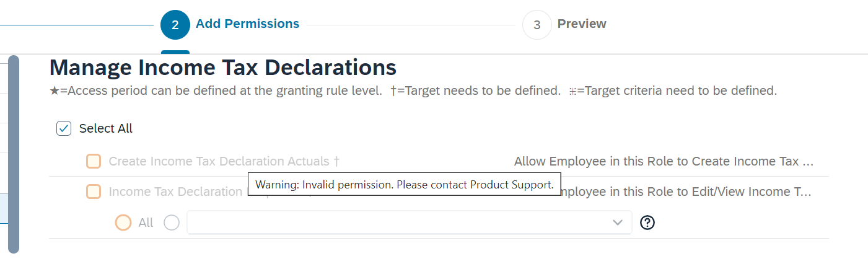Image resolution: width=868 pixels, height=274 pixels.
Task: Open the empty target combo box field
Action: tap(410, 223)
